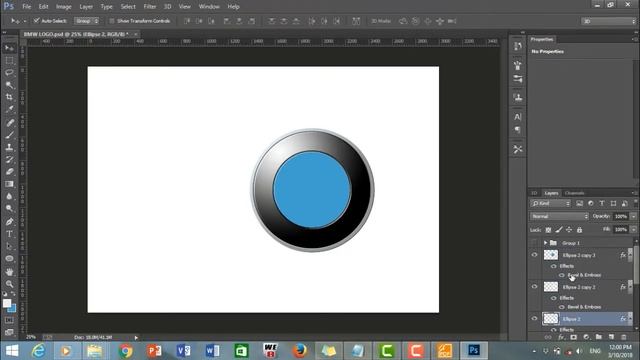Viewport: 640px width, 360px height.
Task: Lock transparent pixels icon
Action: pyautogui.click(x=548, y=230)
